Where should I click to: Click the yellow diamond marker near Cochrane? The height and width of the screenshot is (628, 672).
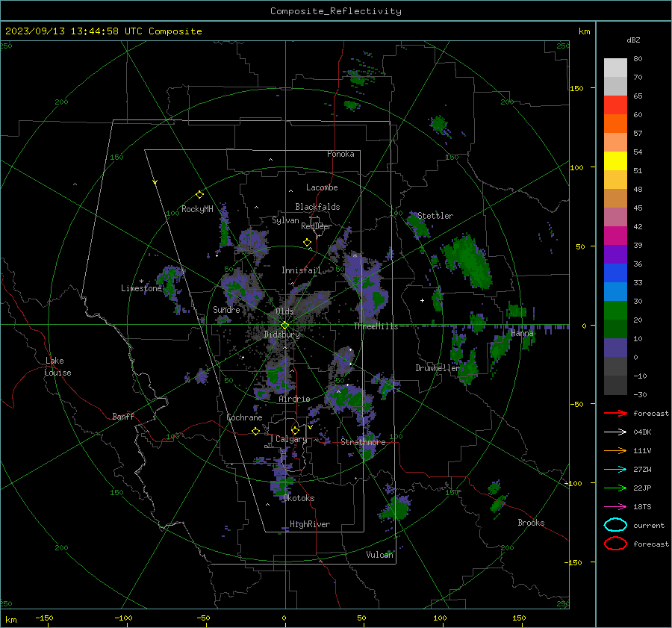tap(256, 431)
